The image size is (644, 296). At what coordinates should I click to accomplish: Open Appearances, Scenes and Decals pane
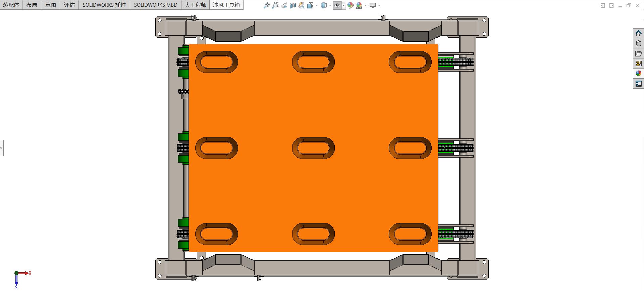[639, 74]
